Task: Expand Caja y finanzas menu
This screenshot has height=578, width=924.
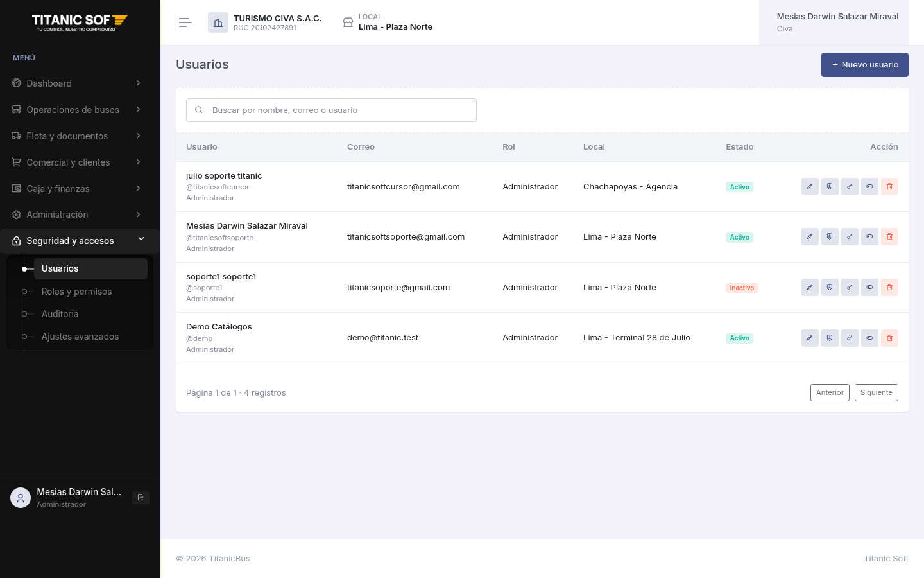Action: click(x=80, y=189)
